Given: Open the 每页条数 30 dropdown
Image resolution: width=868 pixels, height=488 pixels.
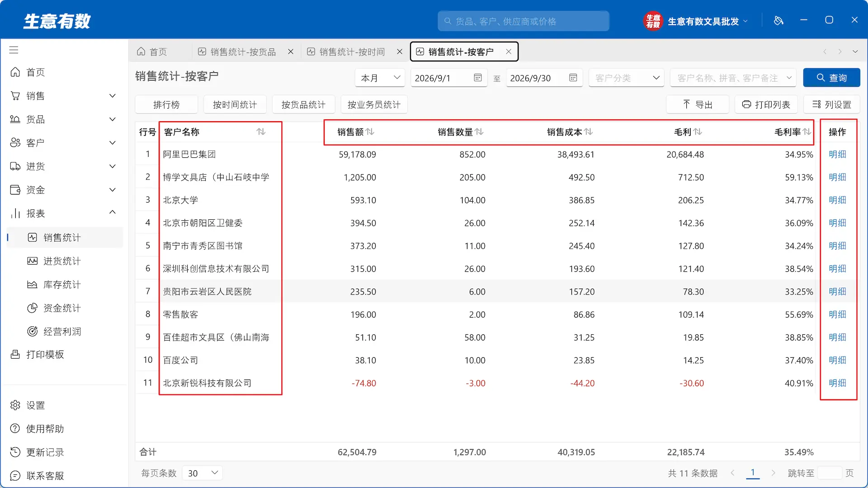Looking at the screenshot, I should coord(202,473).
